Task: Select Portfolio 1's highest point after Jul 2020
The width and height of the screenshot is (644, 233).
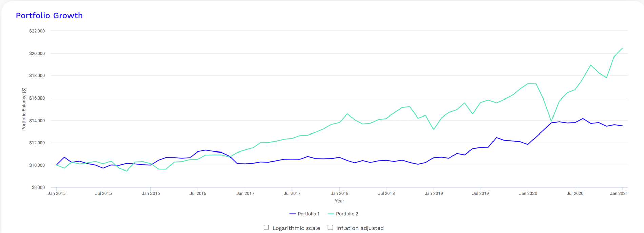Action: point(583,118)
